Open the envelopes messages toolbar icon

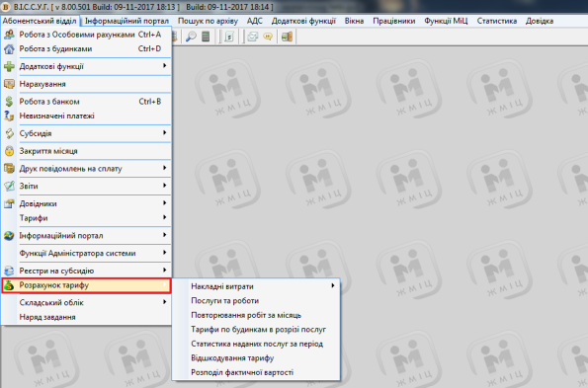[x=253, y=37]
